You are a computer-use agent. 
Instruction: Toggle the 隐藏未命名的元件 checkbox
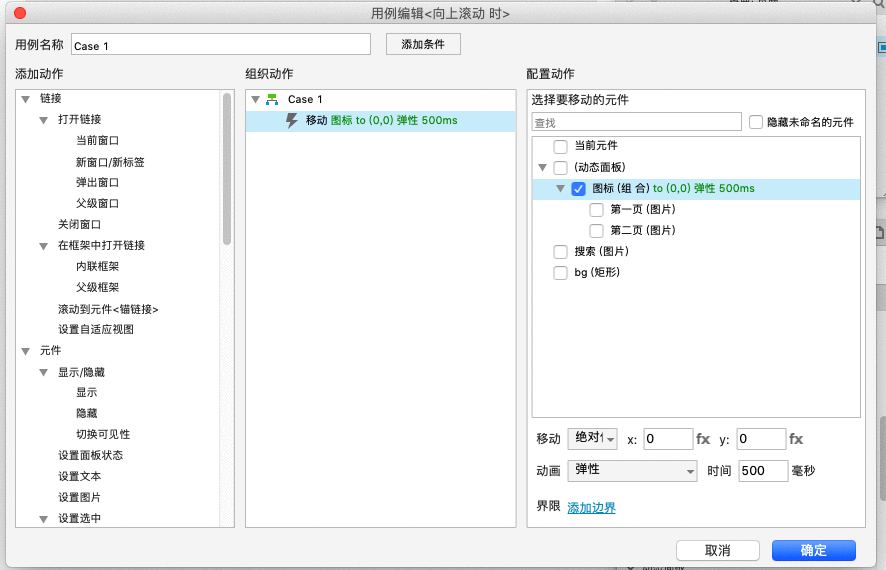point(755,122)
